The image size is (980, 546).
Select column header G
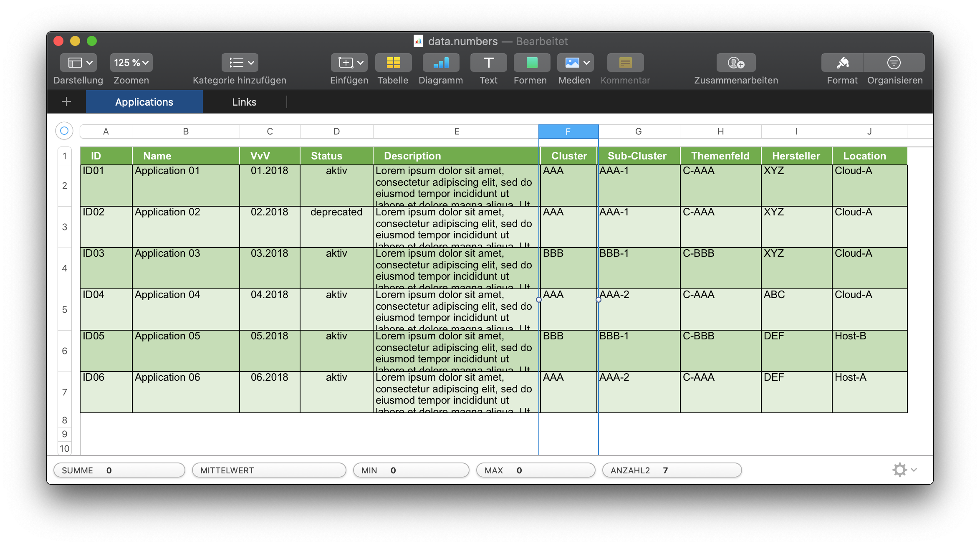pos(638,131)
